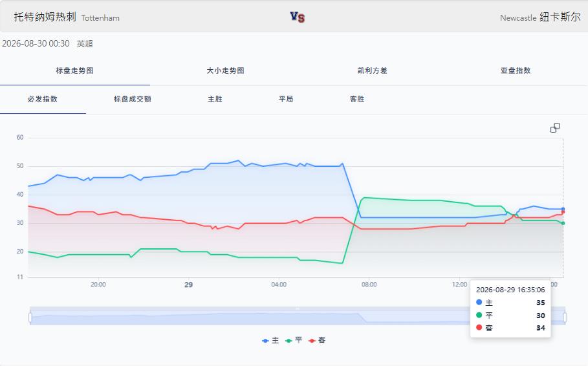Click the 29 date axis label

click(x=188, y=285)
